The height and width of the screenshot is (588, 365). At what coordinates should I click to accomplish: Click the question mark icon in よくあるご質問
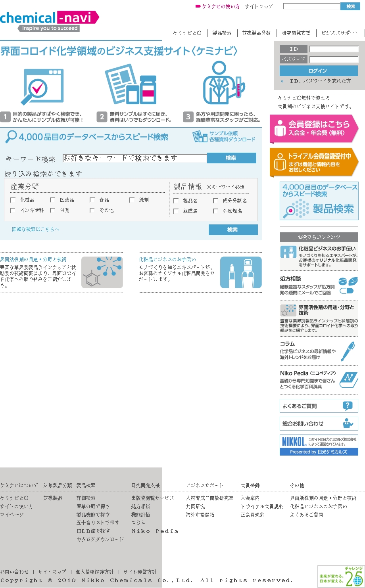coord(348,406)
